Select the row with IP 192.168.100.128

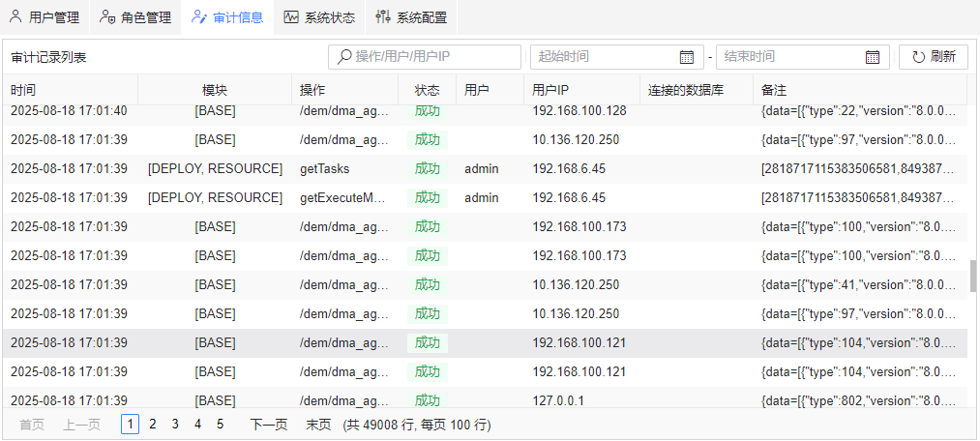pyautogui.click(x=485, y=110)
